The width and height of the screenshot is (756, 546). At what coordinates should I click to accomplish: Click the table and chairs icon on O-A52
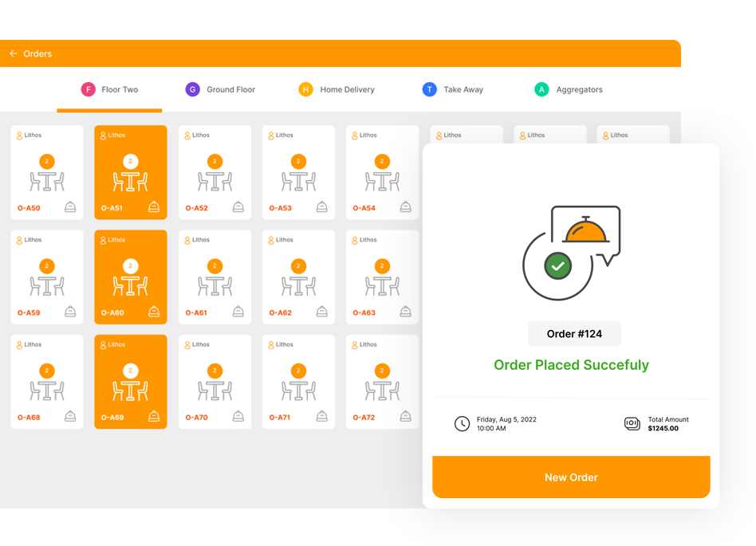(x=215, y=181)
